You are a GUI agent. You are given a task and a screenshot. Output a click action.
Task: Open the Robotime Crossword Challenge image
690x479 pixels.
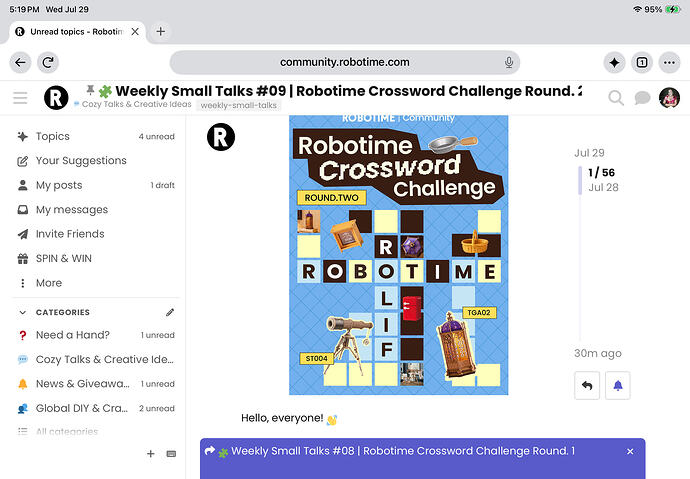[399, 255]
